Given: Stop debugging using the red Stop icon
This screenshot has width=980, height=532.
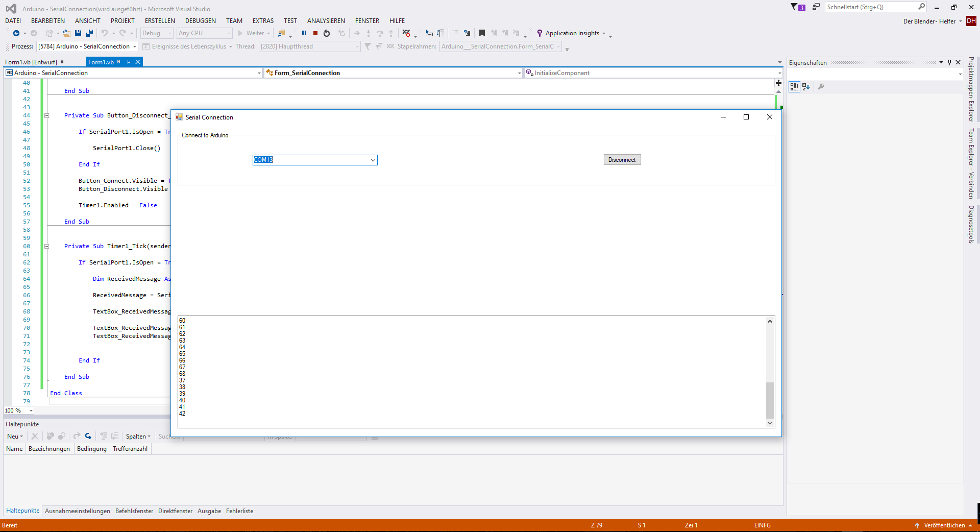Looking at the screenshot, I should click(314, 33).
